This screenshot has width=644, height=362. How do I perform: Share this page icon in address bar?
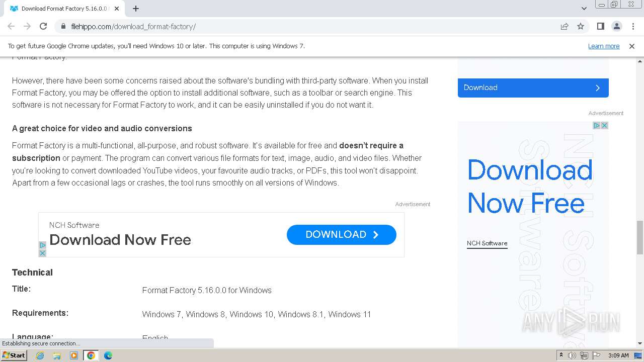coord(565,26)
